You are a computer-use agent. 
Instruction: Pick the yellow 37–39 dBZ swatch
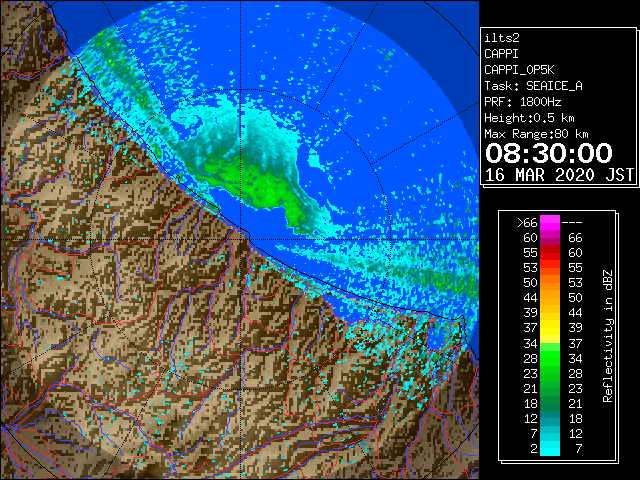550,328
